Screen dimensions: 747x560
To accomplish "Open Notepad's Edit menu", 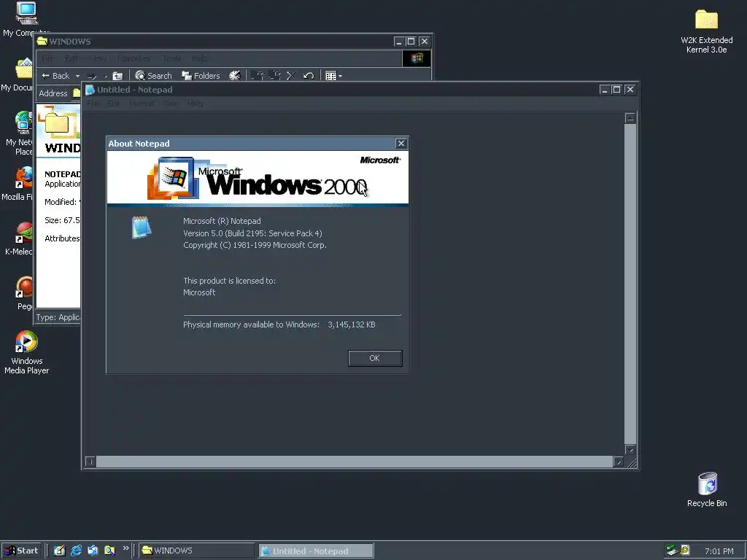I will coord(113,104).
